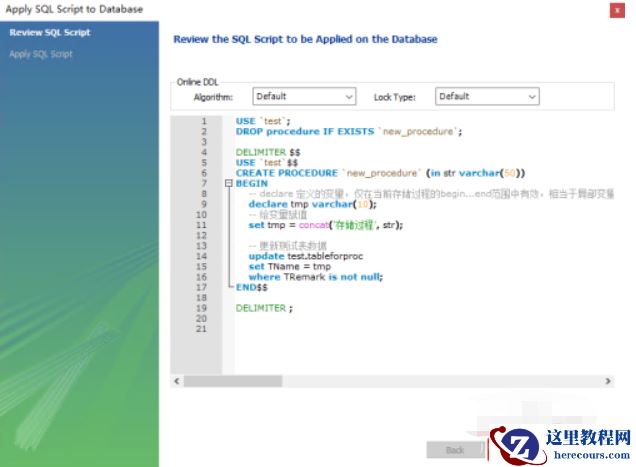Click the horizontal scrollbar right arrow
636x467 pixels.
pyautogui.click(x=608, y=381)
